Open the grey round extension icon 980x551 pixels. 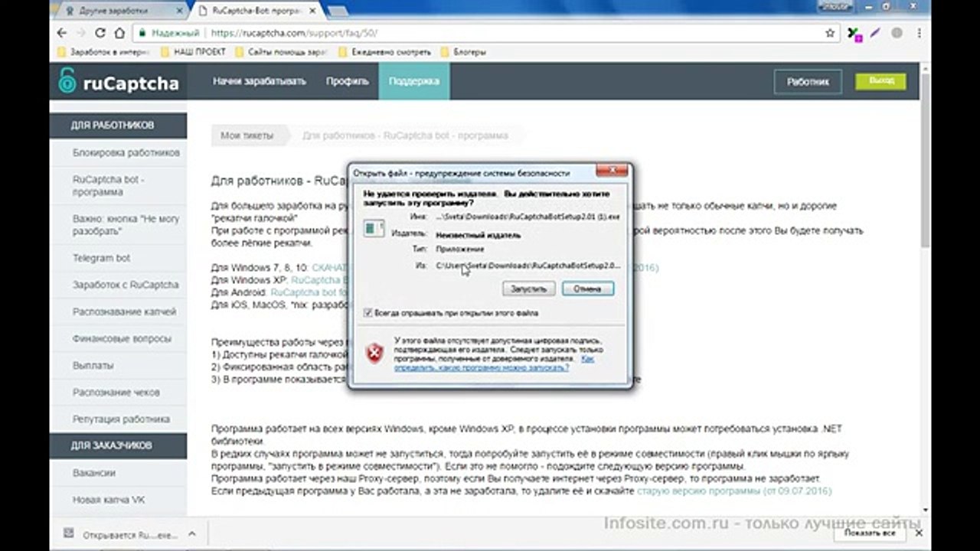click(897, 34)
